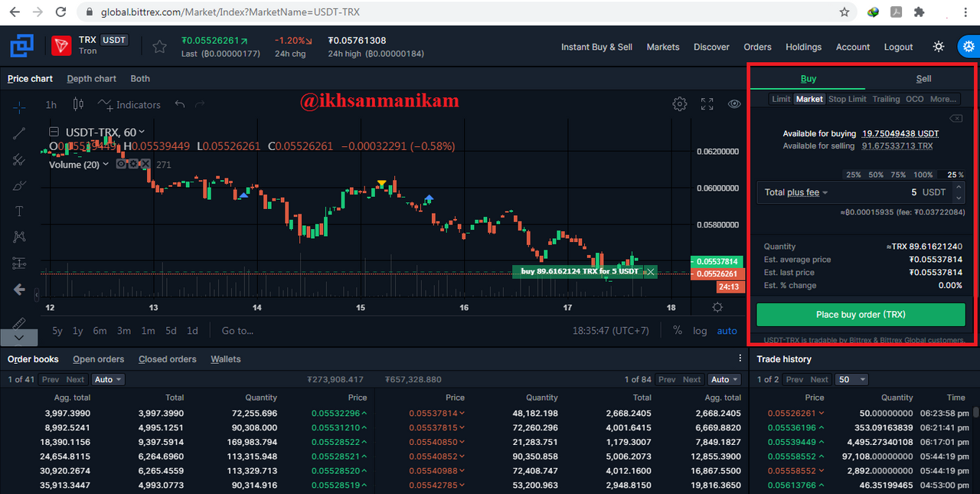Go back in the browser
The height and width of the screenshot is (494, 980).
[x=13, y=12]
